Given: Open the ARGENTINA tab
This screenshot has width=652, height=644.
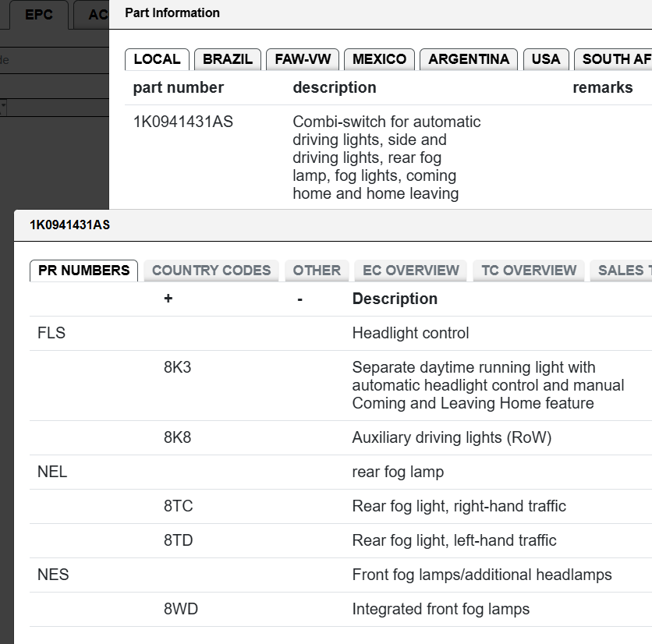Looking at the screenshot, I should pos(469,59).
